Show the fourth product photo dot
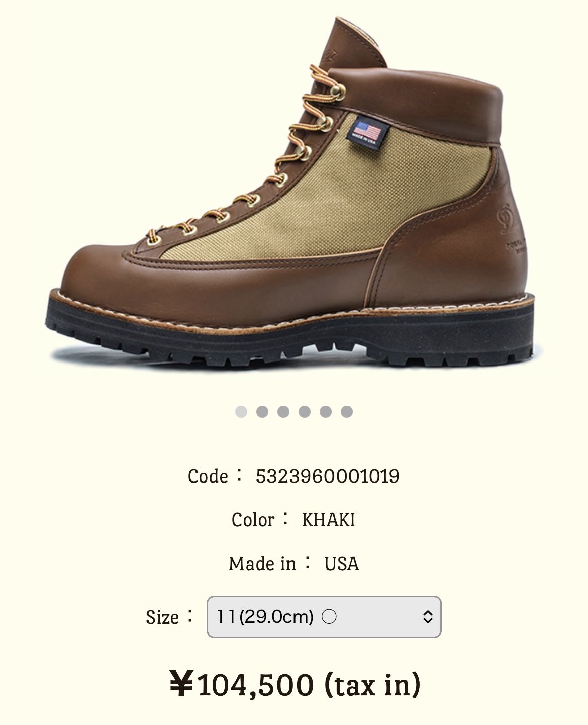 pyautogui.click(x=305, y=412)
